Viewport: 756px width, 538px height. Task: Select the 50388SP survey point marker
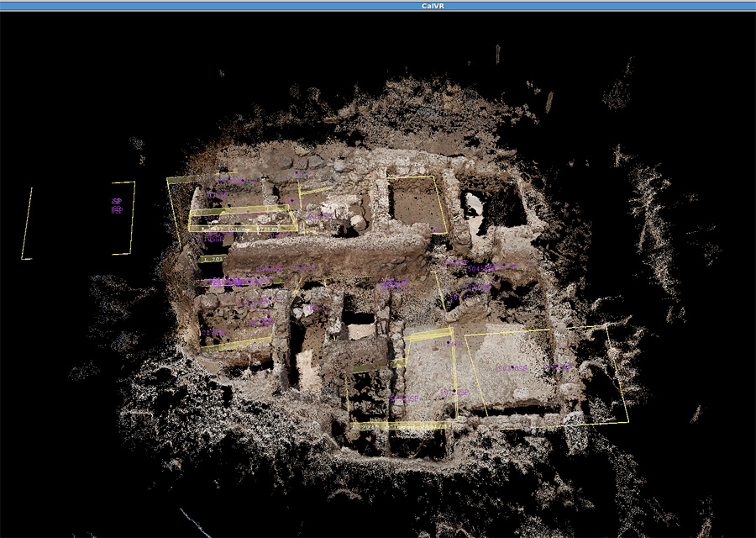click(558, 367)
